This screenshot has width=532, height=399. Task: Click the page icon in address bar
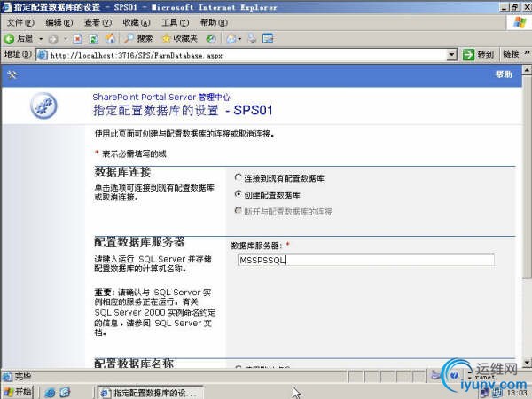click(x=43, y=55)
